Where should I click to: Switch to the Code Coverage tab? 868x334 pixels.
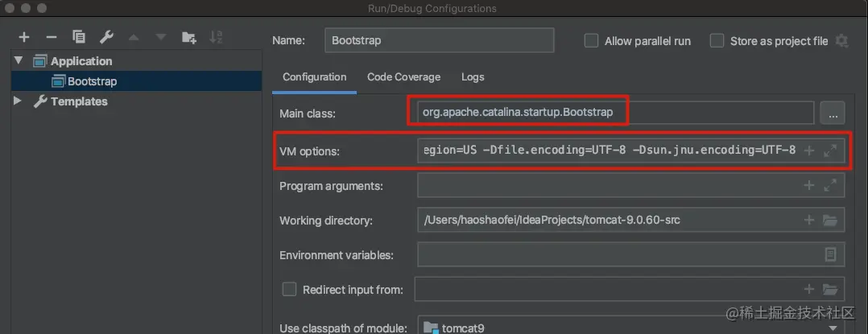403,77
